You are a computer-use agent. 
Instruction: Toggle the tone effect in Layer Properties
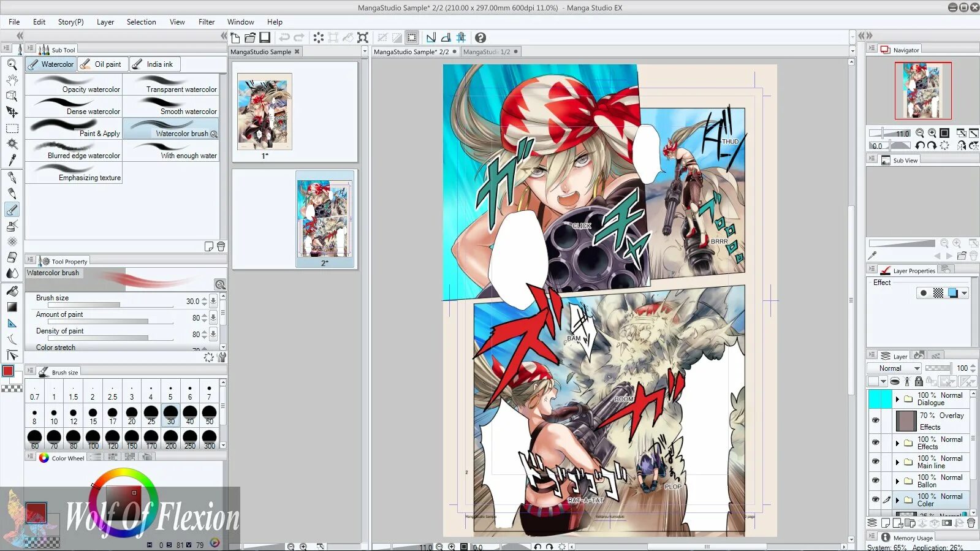938,293
